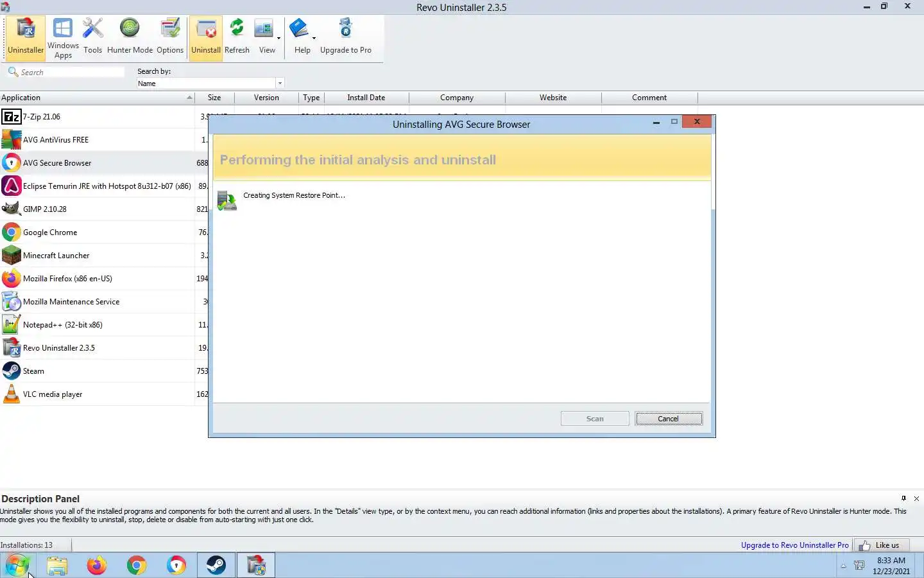Open Steam from the taskbar
924x578 pixels.
(x=216, y=565)
